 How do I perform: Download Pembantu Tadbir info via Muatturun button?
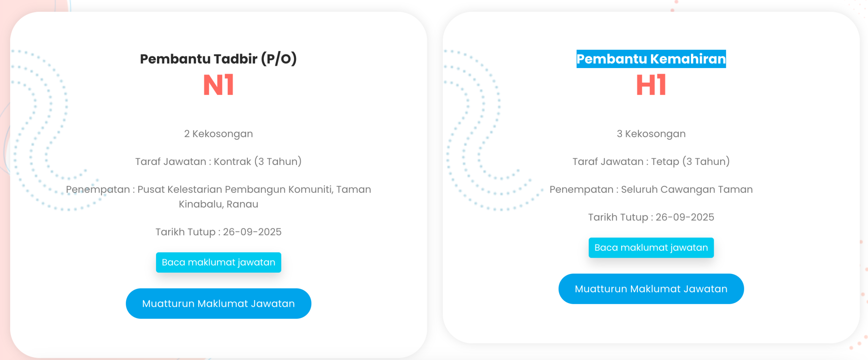[218, 303]
